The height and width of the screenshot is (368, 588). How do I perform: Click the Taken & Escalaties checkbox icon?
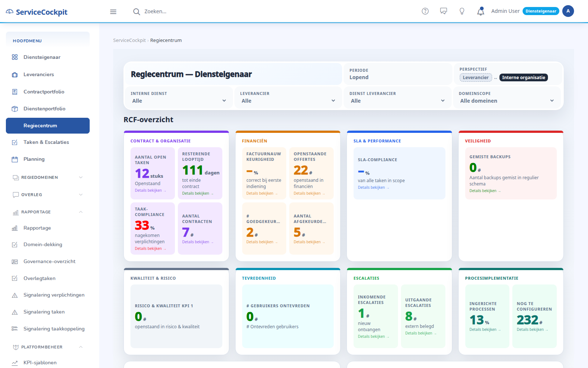15,142
